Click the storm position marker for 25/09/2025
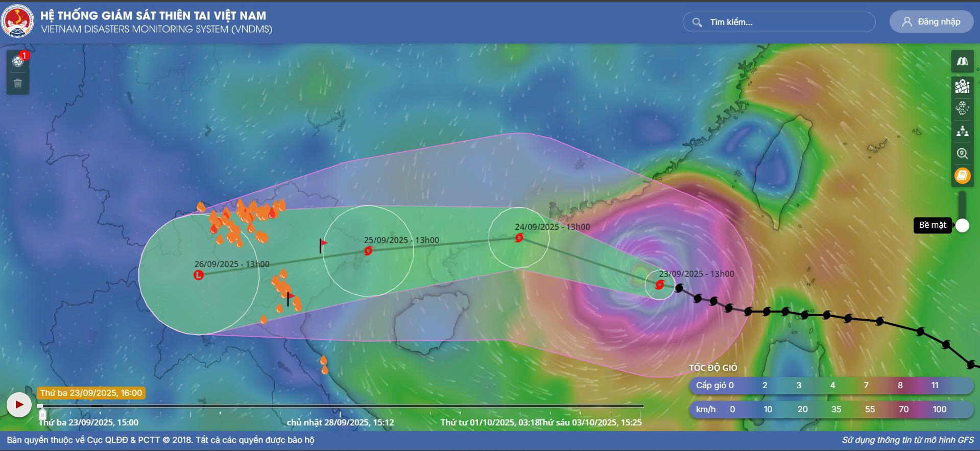 point(368,251)
